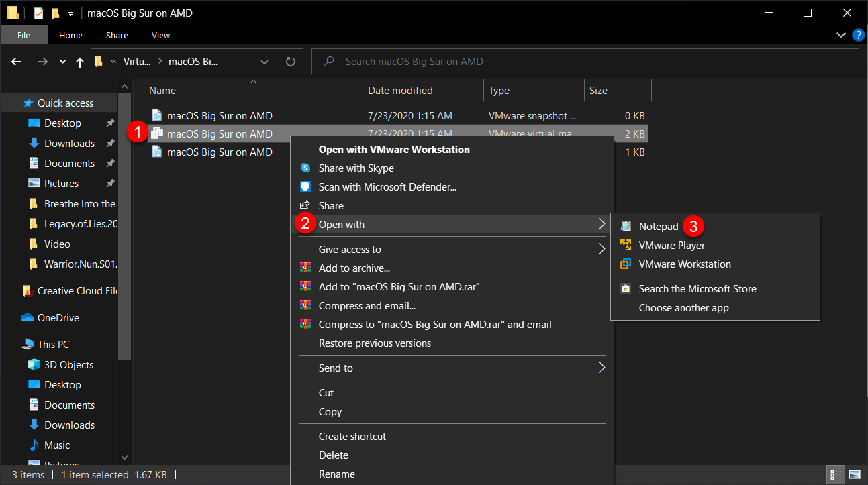
Task: Open Customize Quick Access Toolbar dropdown
Action: coord(71,14)
